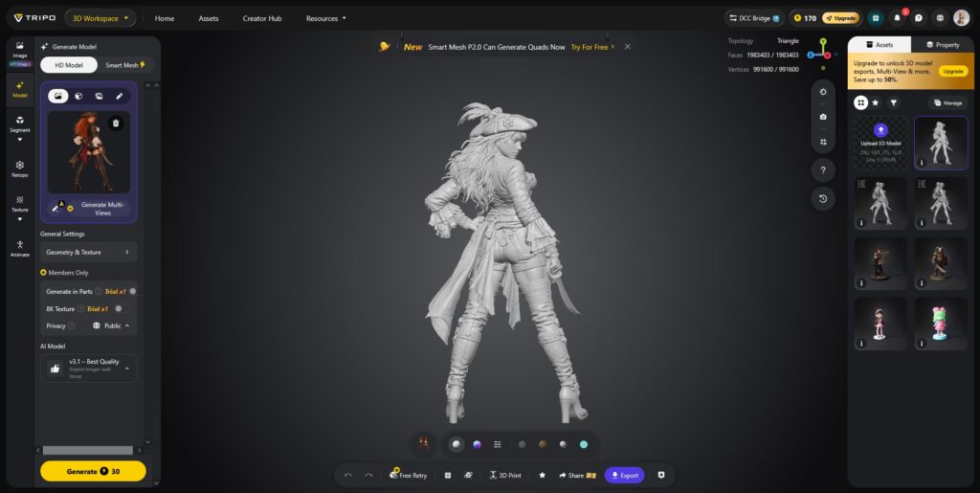980x493 pixels.
Task: Click the yellow Generate button
Action: point(93,471)
